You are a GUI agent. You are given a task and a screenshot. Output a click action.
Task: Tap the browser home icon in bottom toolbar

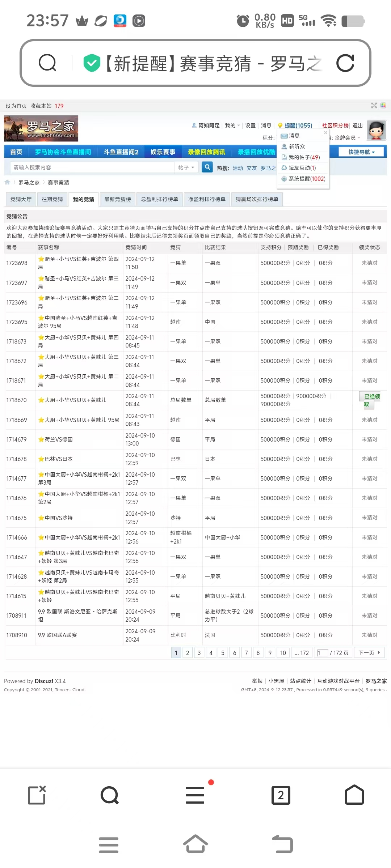(x=354, y=795)
